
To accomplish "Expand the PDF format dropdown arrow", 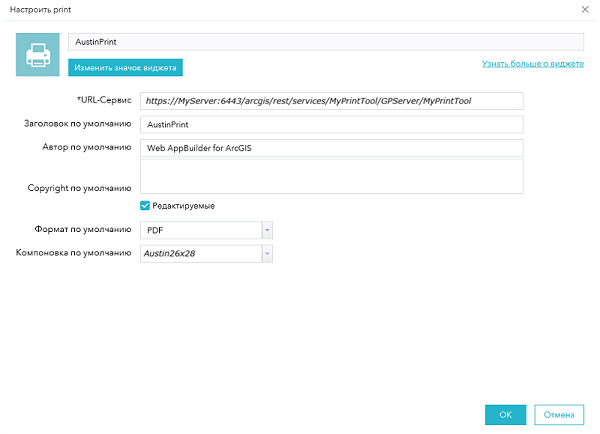I will (x=266, y=230).
